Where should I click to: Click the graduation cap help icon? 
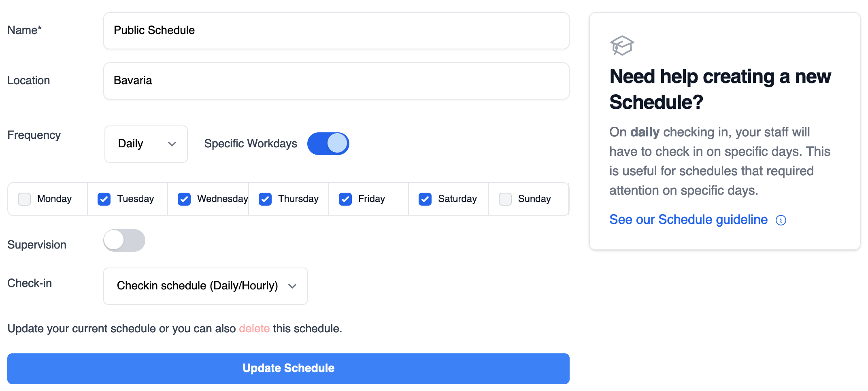[x=622, y=45]
